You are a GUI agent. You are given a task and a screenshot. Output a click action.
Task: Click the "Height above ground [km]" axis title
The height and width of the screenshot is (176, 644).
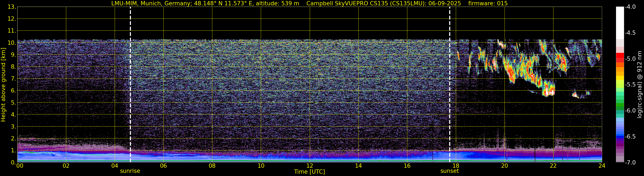point(3,85)
